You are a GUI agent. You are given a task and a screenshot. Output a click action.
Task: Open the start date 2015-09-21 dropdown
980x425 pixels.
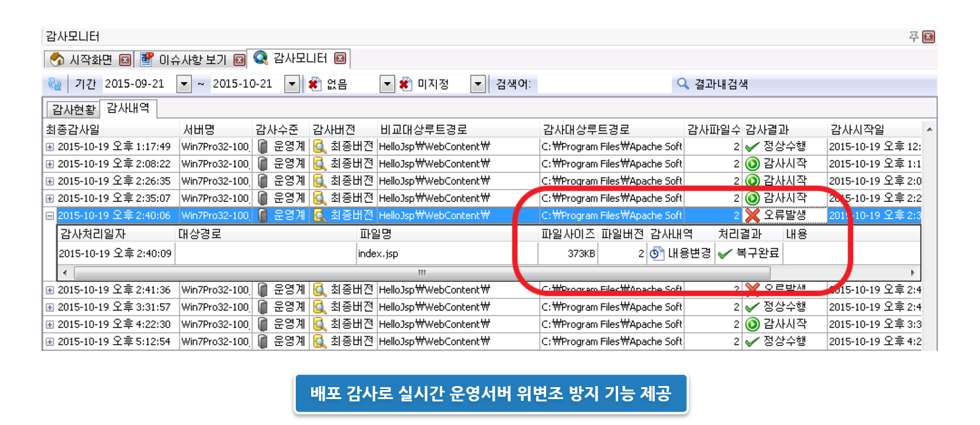coord(184,84)
